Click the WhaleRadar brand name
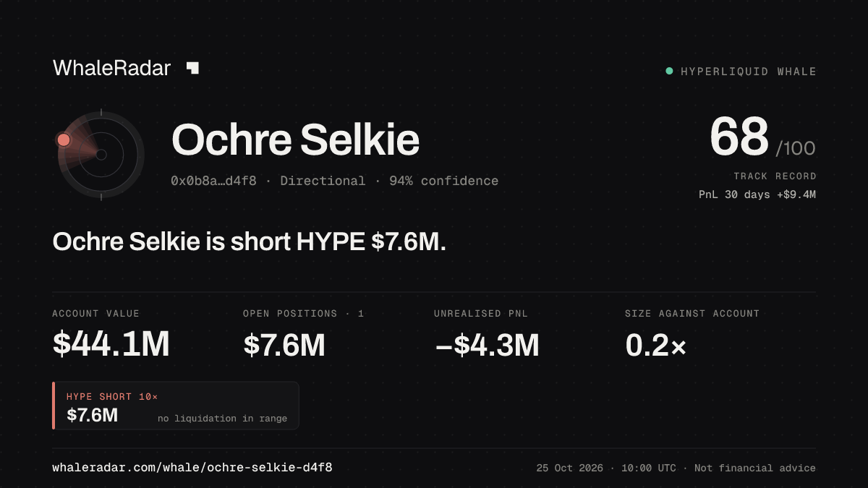Image resolution: width=868 pixels, height=488 pixels. tap(111, 68)
